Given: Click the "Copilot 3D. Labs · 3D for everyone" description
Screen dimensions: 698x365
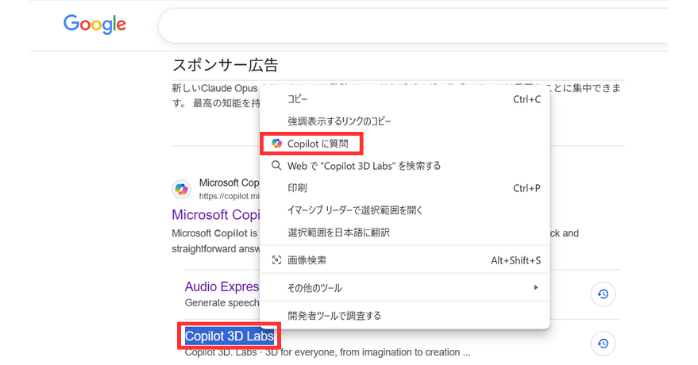Looking at the screenshot, I should (328, 353).
